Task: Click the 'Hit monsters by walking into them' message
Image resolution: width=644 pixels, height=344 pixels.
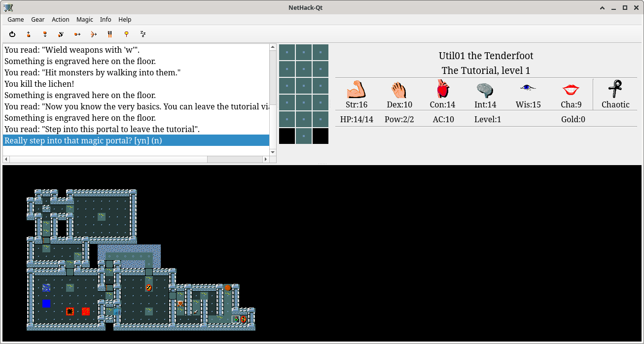Action: point(136,73)
